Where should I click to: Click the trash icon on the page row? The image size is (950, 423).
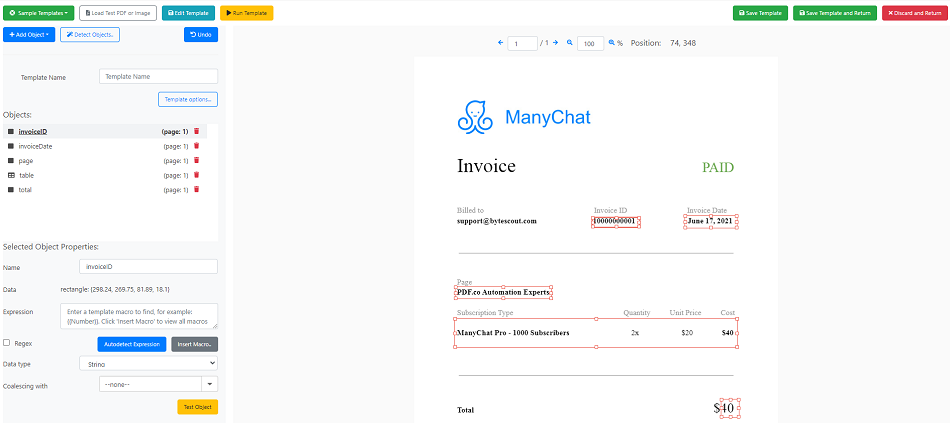tap(196, 161)
